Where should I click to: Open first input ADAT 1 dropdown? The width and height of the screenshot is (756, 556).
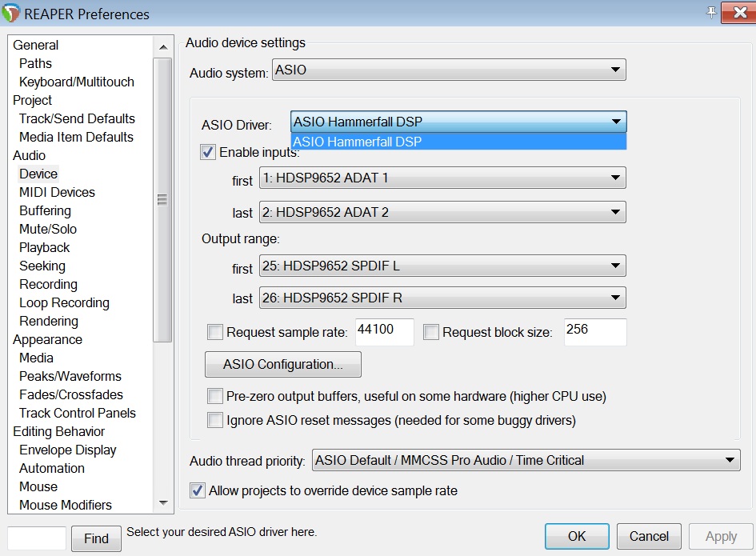click(442, 178)
